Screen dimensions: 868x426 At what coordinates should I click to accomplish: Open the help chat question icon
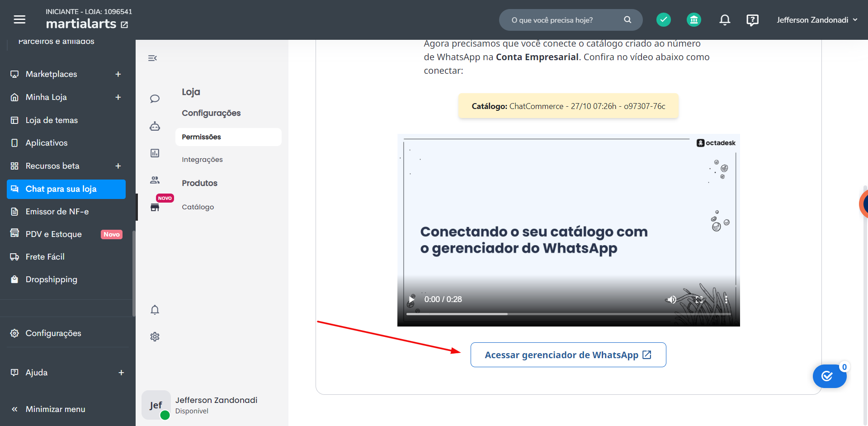pos(752,20)
